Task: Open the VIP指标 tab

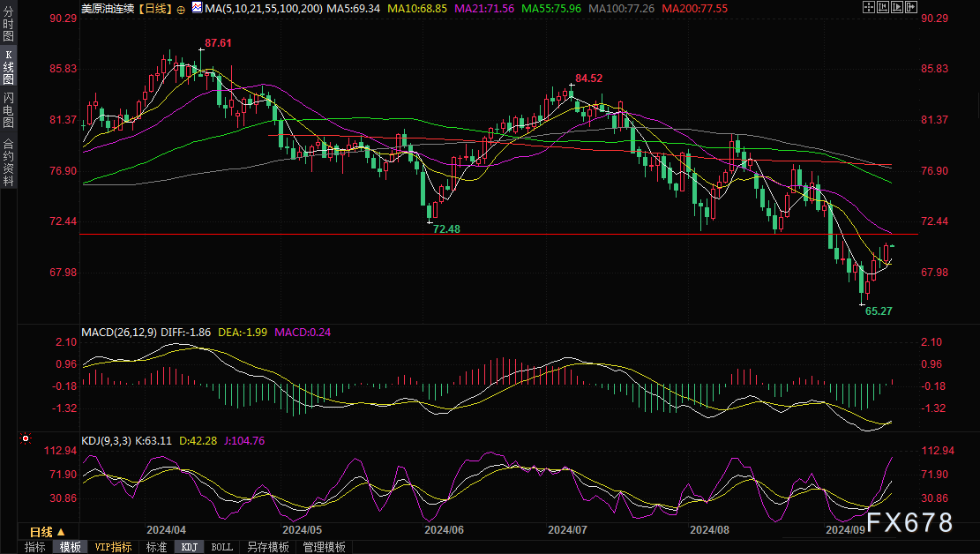Action: pos(112,547)
